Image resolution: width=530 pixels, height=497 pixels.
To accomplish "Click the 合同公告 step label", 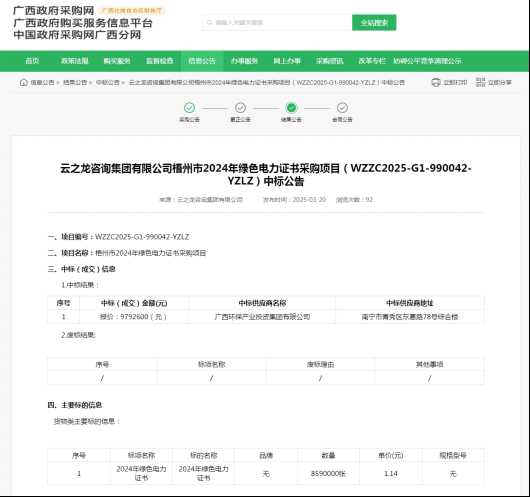I will [342, 119].
